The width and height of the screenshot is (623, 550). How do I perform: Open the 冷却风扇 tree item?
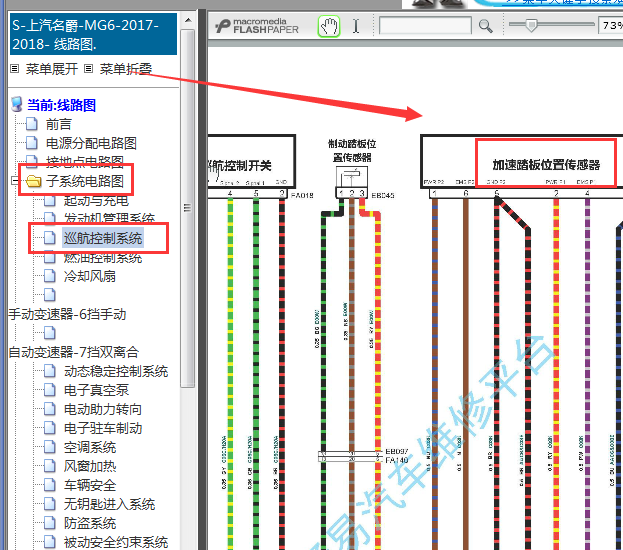[x=90, y=276]
